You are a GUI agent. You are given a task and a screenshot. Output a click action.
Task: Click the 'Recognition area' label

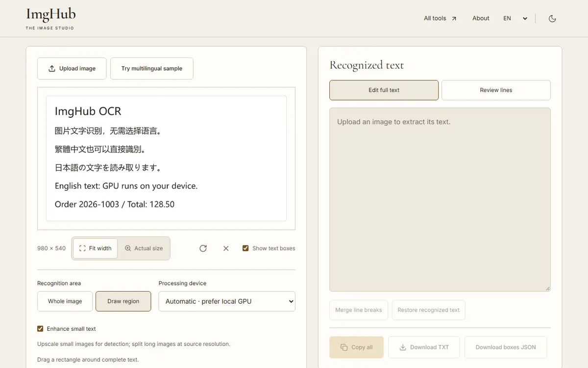[59, 283]
